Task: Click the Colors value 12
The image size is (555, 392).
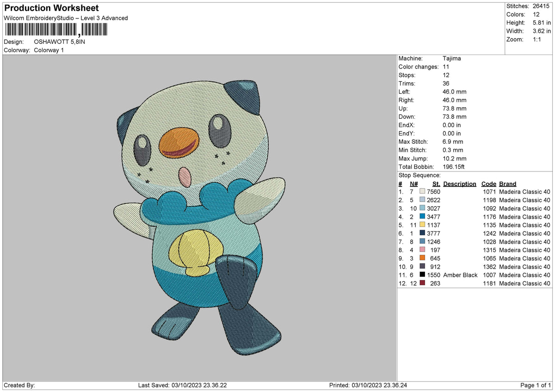Action: click(x=536, y=14)
